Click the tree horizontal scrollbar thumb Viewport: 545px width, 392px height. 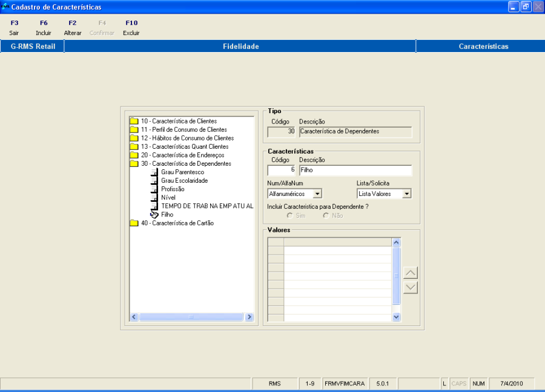(x=191, y=316)
